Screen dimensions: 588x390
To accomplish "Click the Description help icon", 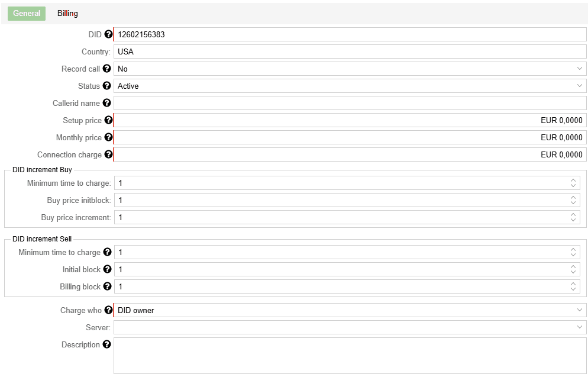I will pos(106,344).
